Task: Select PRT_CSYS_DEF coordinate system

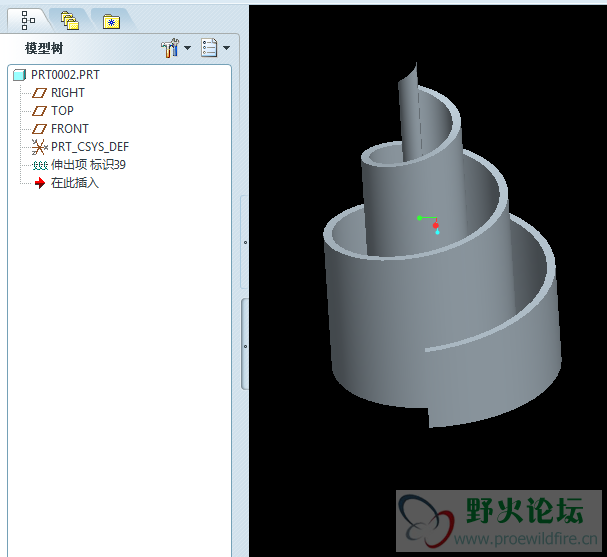Action: click(89, 147)
